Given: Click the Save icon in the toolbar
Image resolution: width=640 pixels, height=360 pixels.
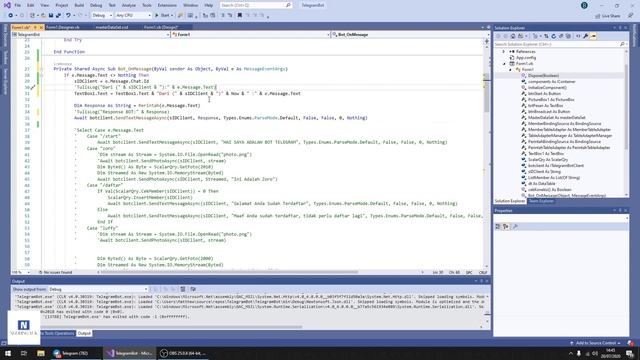Looking at the screenshot, I should 51,16.
